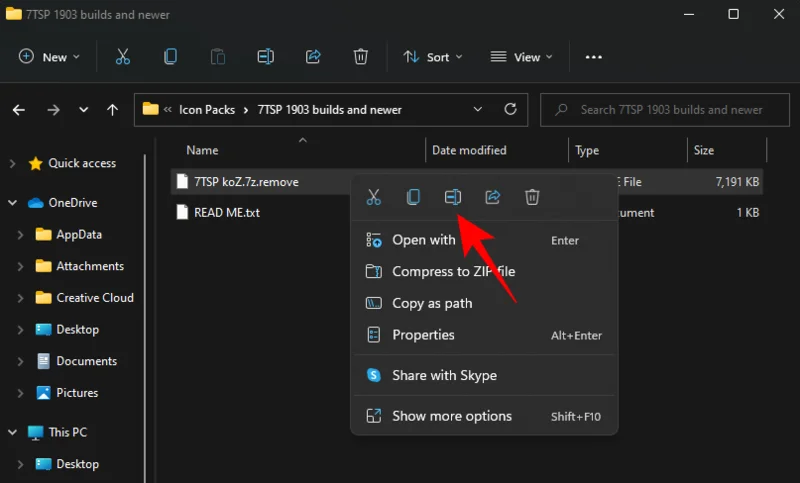
Task: Go up one folder level arrow
Action: point(112,110)
